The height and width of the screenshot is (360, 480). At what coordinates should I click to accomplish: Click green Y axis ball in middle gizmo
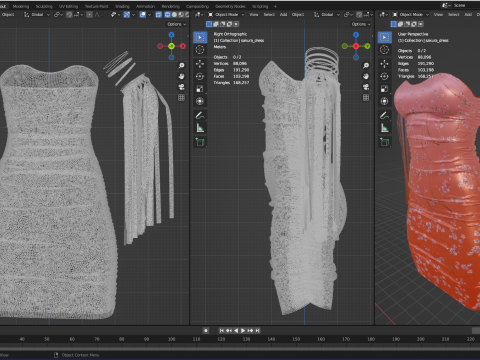point(367,46)
